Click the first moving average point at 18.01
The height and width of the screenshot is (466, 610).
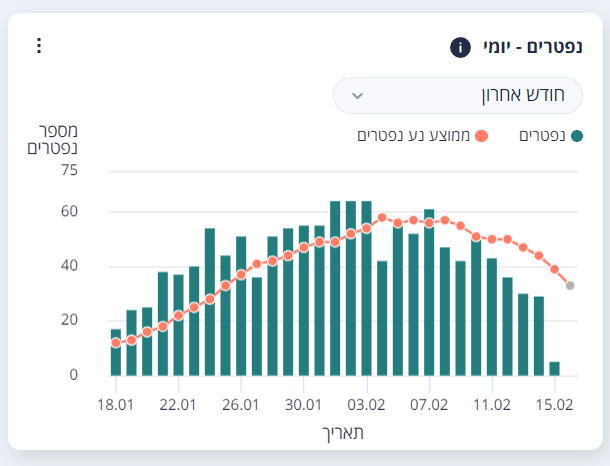pyautogui.click(x=116, y=343)
